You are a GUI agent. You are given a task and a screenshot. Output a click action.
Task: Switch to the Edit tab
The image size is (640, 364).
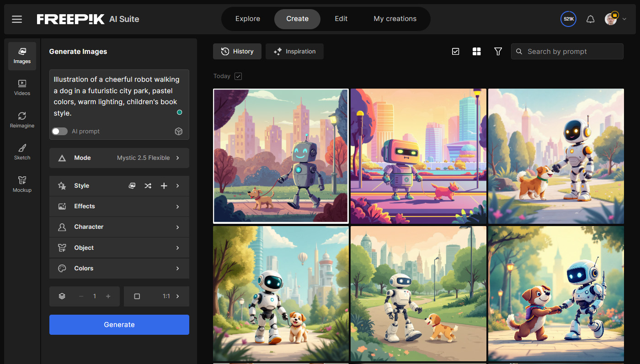pos(341,19)
